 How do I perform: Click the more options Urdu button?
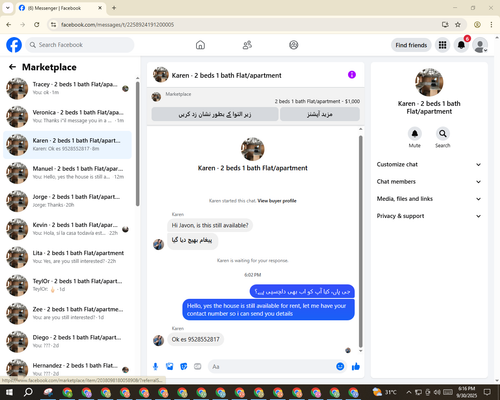pyautogui.click(x=320, y=114)
